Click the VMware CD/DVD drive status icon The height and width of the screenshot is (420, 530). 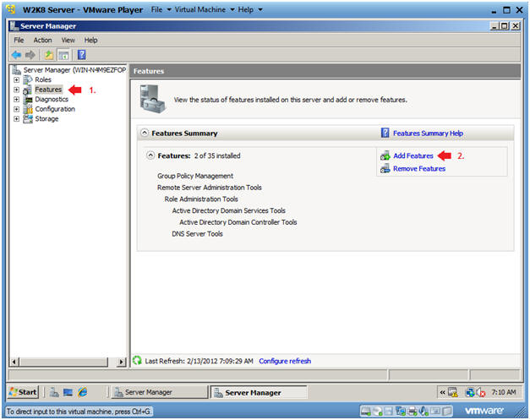(378, 411)
